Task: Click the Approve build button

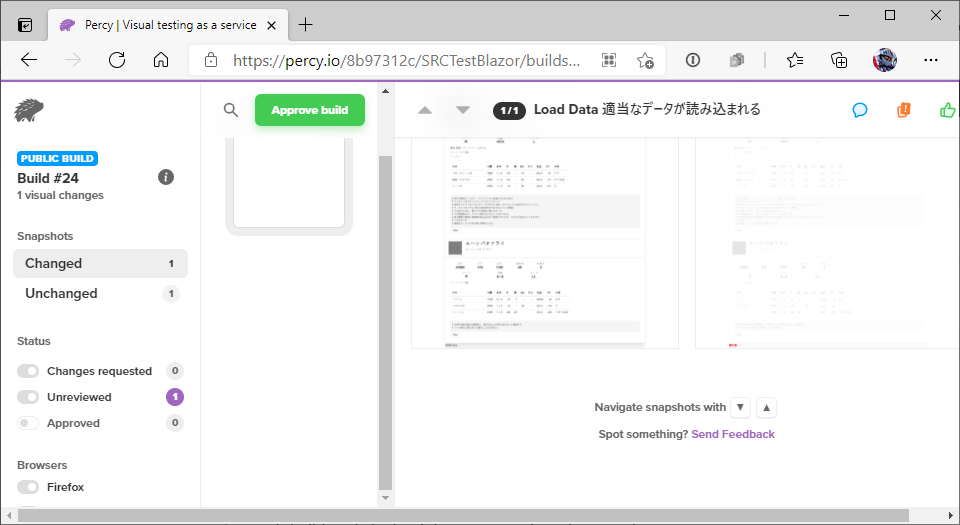Action: (310, 110)
